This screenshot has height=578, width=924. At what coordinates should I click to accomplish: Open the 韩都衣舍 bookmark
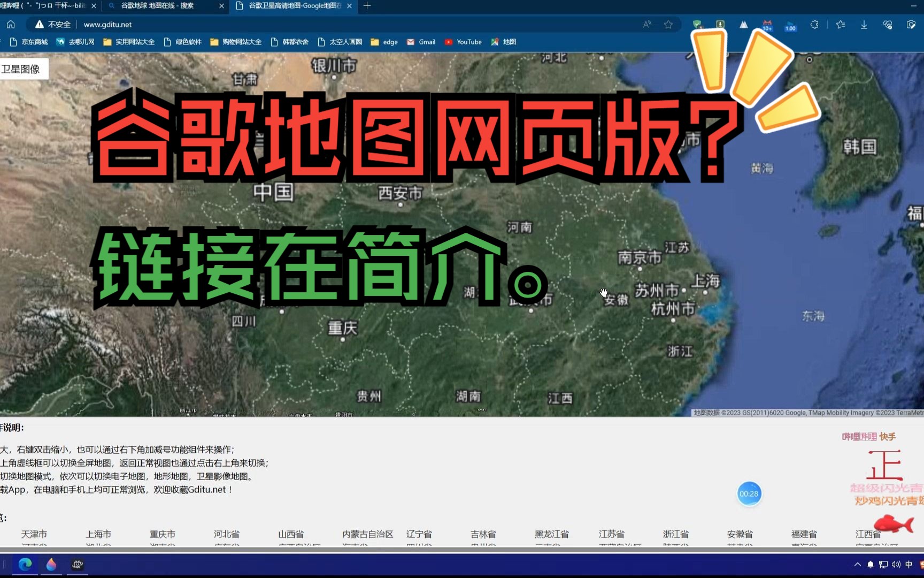[x=289, y=42]
